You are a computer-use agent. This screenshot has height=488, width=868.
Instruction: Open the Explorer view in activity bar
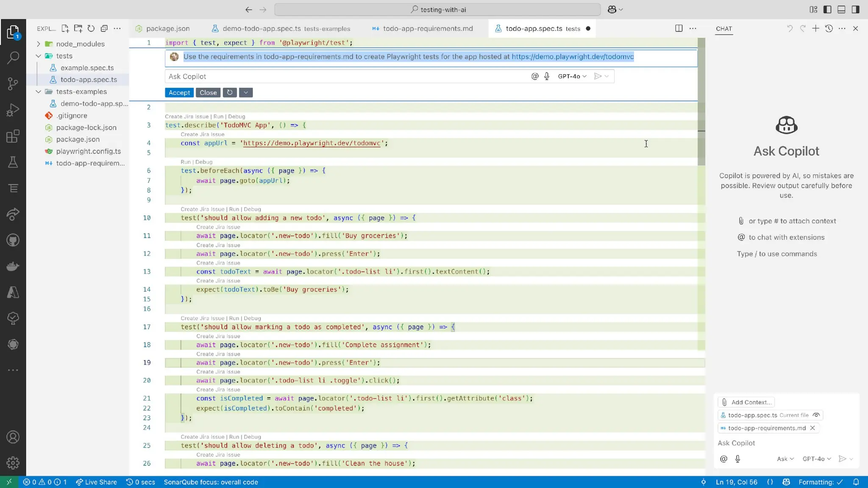(13, 32)
